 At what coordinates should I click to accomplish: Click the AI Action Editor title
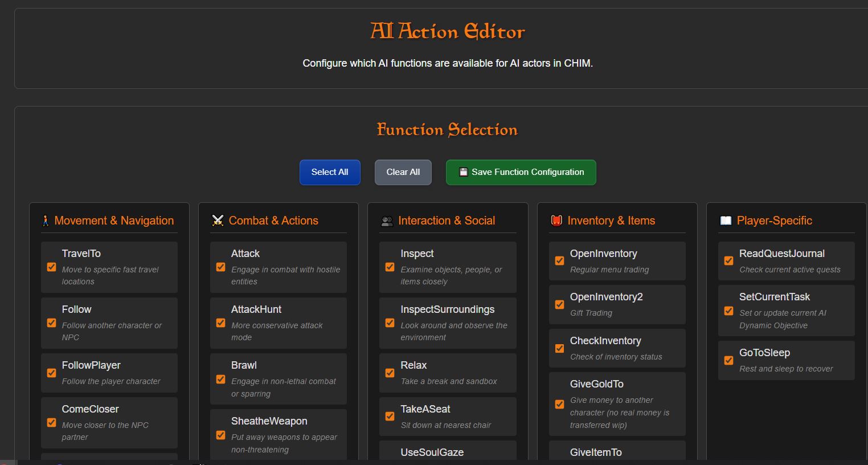click(447, 31)
